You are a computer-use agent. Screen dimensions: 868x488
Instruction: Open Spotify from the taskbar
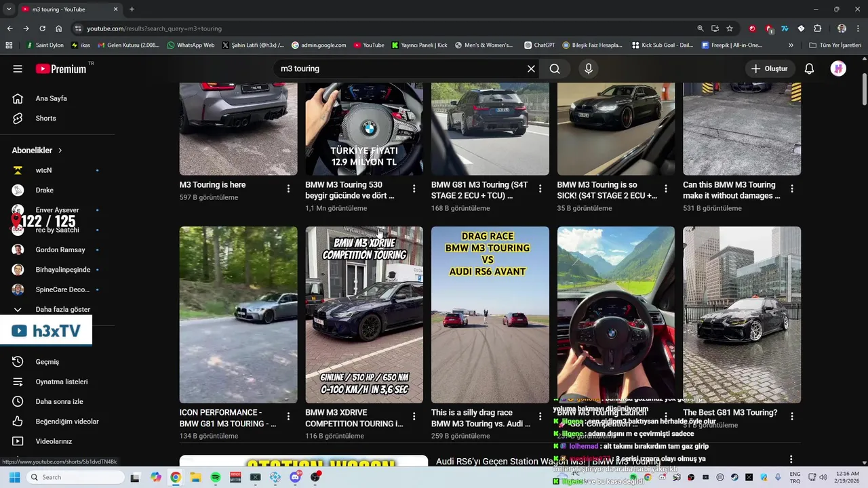pos(216,477)
